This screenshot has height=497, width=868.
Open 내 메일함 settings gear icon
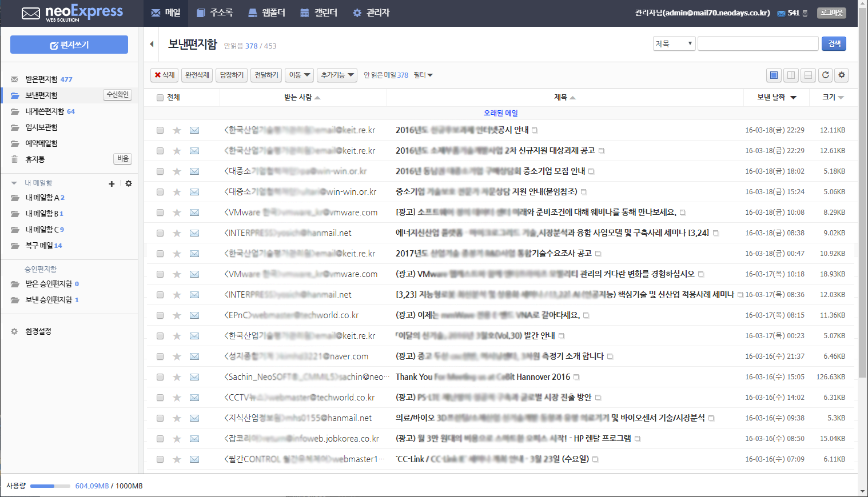(x=129, y=183)
